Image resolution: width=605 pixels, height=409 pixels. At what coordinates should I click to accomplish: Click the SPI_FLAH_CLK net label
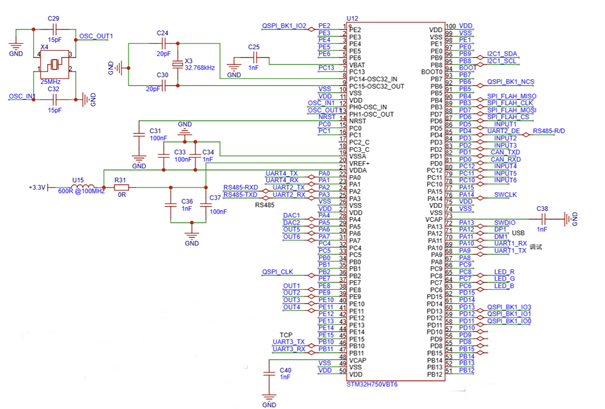click(510, 103)
